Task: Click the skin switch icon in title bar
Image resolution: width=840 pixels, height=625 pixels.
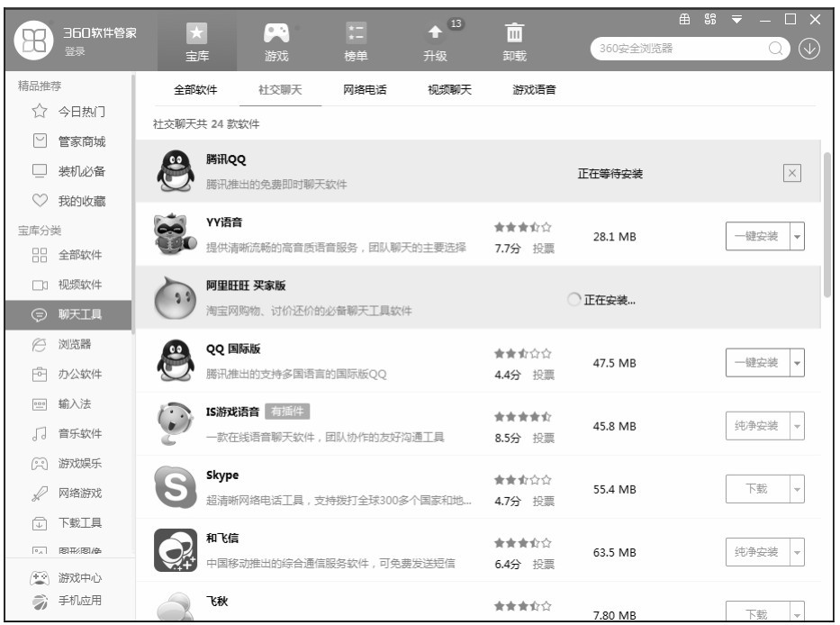Action: pos(710,20)
